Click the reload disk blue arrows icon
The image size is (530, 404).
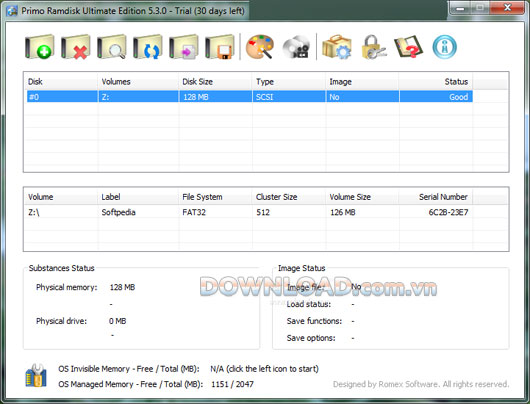[x=148, y=47]
